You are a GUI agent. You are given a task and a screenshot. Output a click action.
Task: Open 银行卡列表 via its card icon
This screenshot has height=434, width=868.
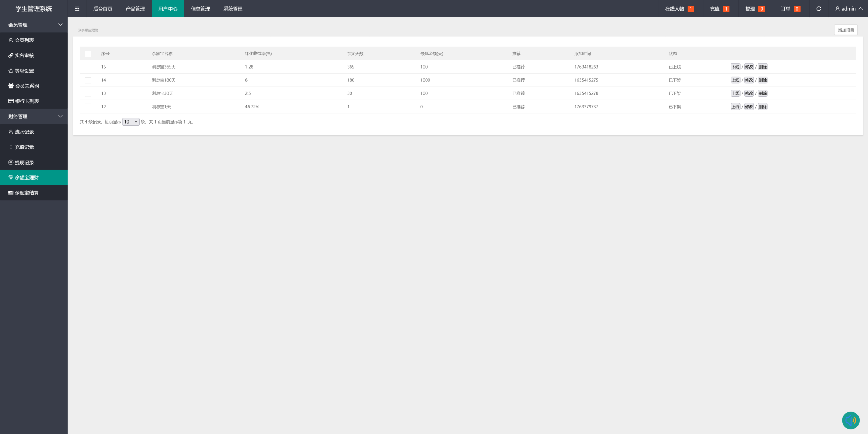[x=11, y=101]
